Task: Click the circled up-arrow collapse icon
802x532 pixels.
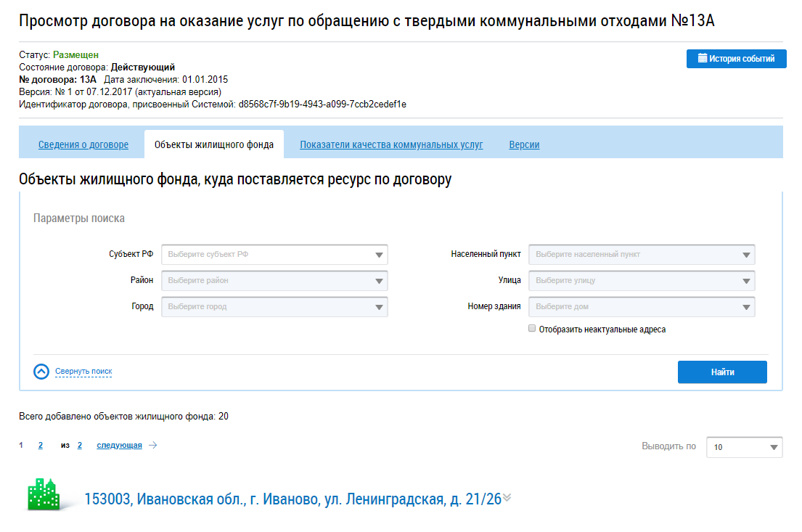Action: [x=41, y=372]
